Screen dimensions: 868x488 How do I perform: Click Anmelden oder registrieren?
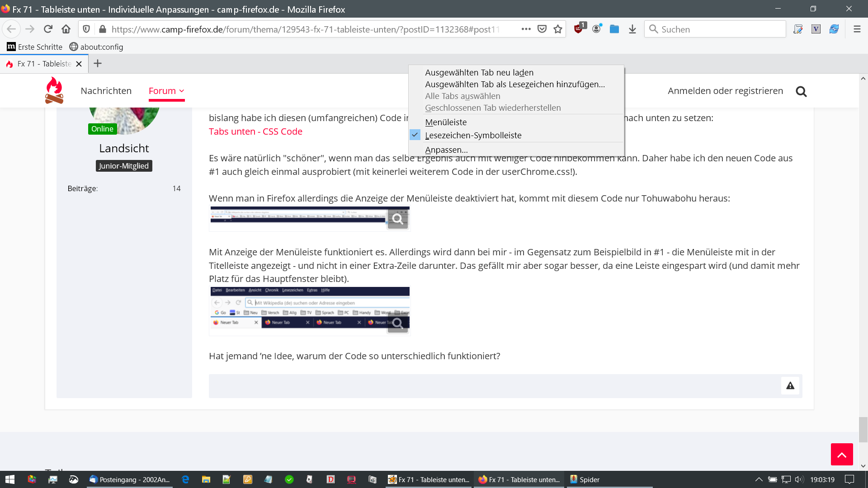click(725, 91)
